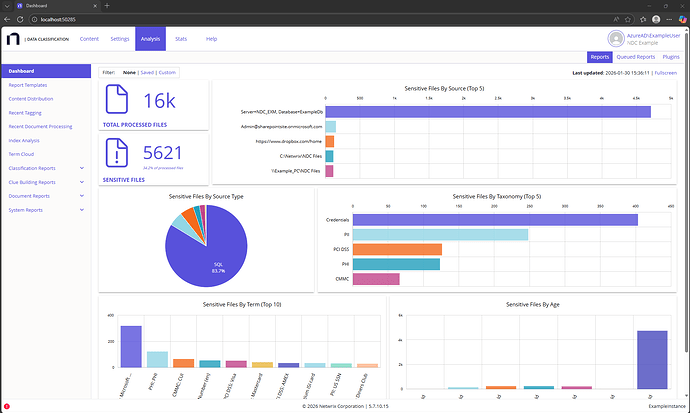This screenshot has width=690, height=413.
Task: Click the Netwrix logo icon
Action: click(13, 39)
